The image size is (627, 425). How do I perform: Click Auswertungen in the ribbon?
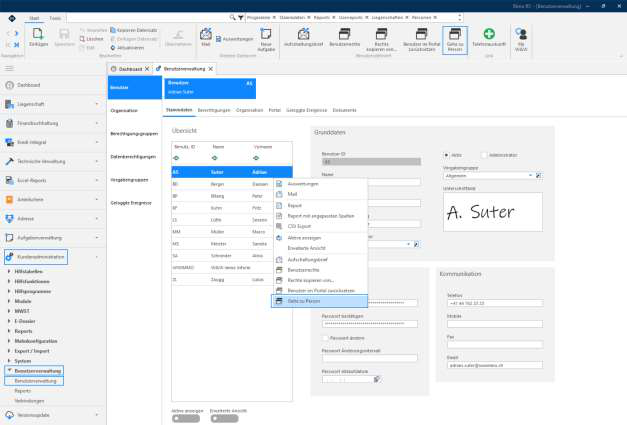235,39
